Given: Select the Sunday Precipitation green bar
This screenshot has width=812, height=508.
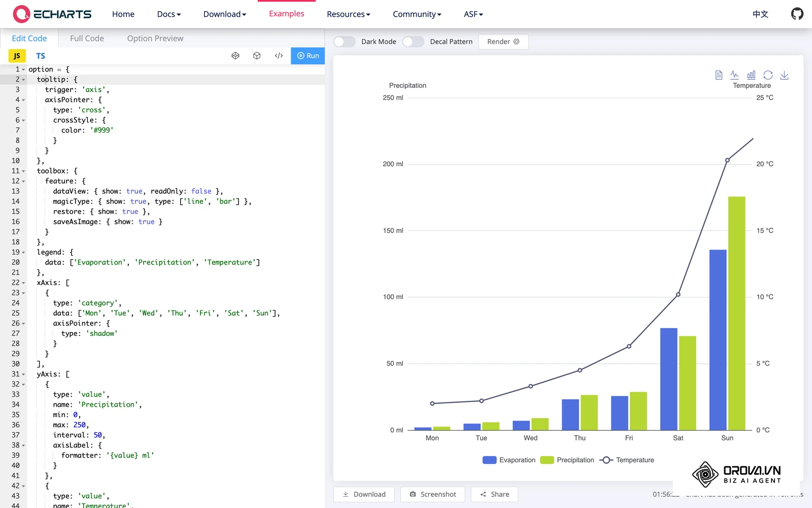Looking at the screenshot, I should (x=737, y=313).
